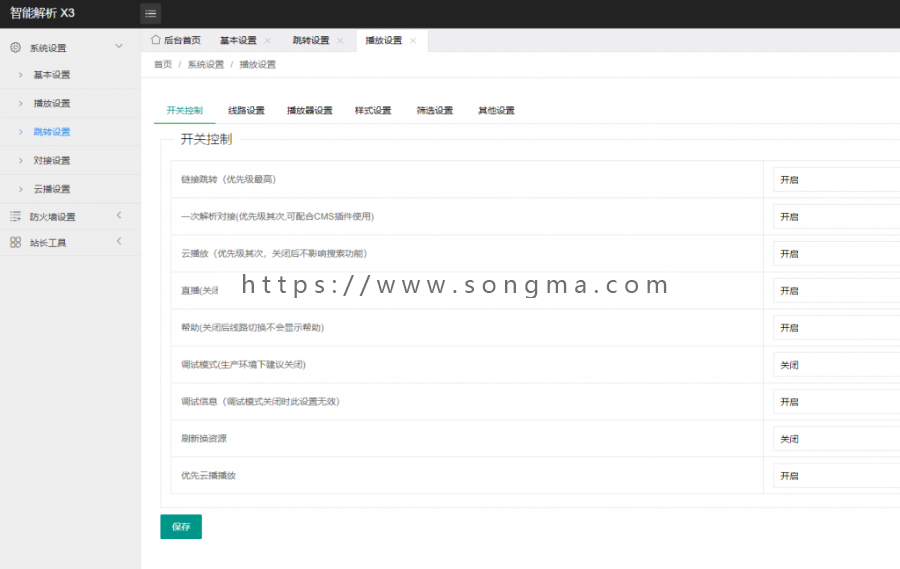Click the home icon on 后台首页 tab

coord(155,40)
